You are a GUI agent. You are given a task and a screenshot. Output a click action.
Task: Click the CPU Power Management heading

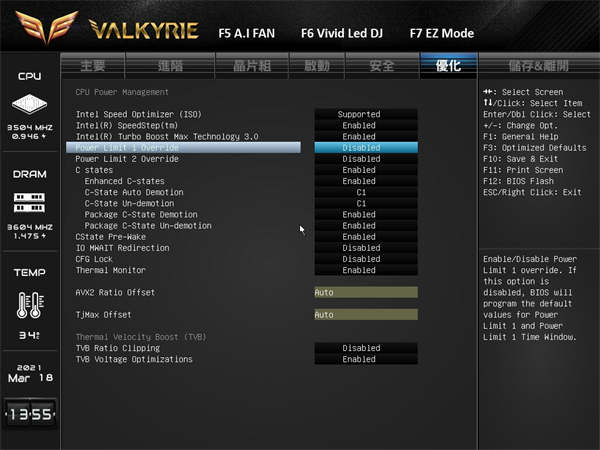point(122,92)
